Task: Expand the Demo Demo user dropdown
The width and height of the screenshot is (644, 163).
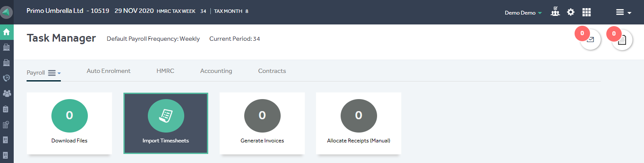Action: [x=523, y=13]
